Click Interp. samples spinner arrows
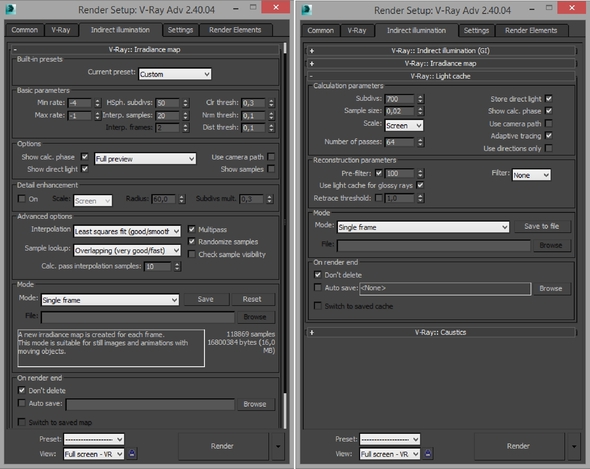This screenshot has height=469, width=590. 186,115
